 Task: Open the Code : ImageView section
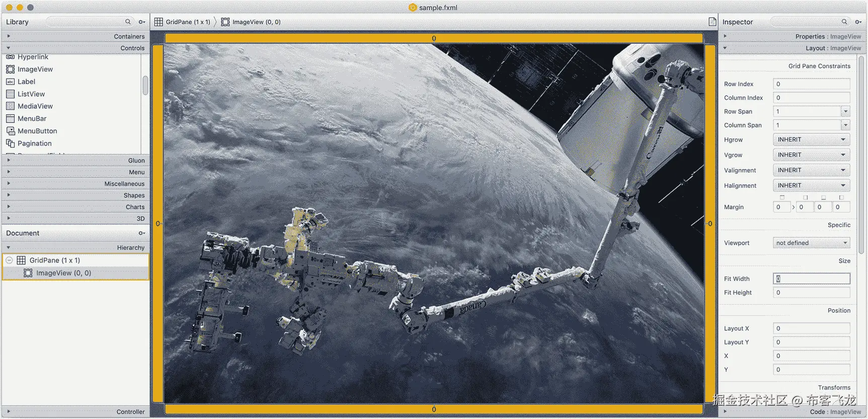click(x=792, y=412)
